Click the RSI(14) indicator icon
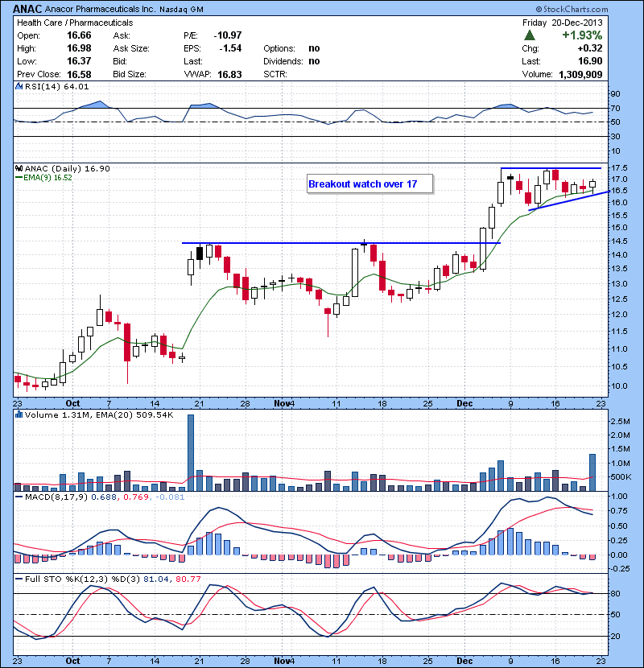644x668 pixels. 19,86
